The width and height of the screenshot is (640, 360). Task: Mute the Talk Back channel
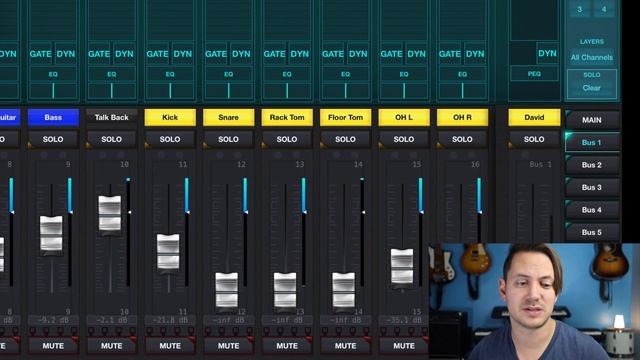pyautogui.click(x=111, y=346)
